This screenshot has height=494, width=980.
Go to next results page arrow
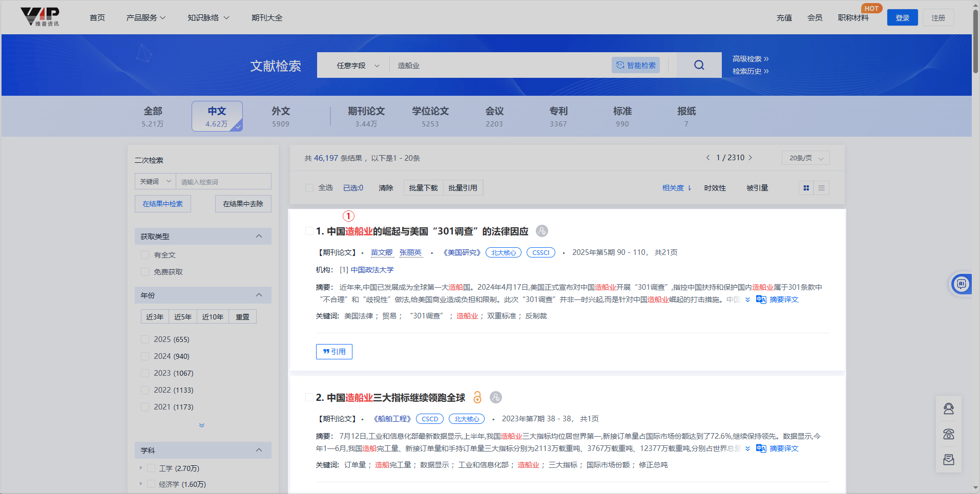[750, 158]
